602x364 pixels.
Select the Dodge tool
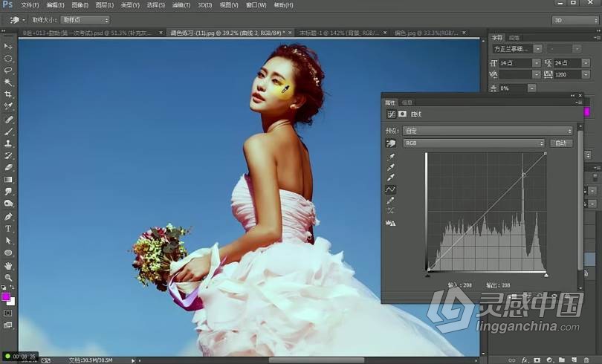point(8,204)
